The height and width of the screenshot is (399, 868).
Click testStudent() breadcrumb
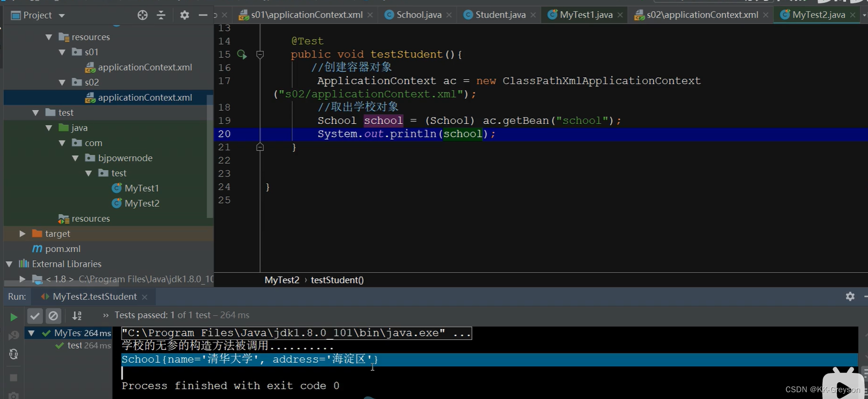[x=337, y=280]
